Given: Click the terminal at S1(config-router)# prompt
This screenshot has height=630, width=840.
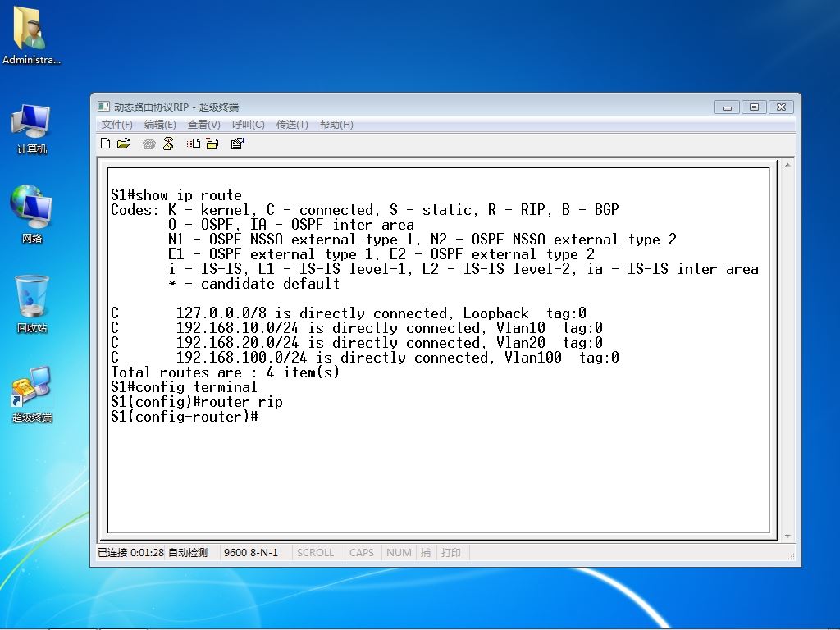Looking at the screenshot, I should coord(185,417).
